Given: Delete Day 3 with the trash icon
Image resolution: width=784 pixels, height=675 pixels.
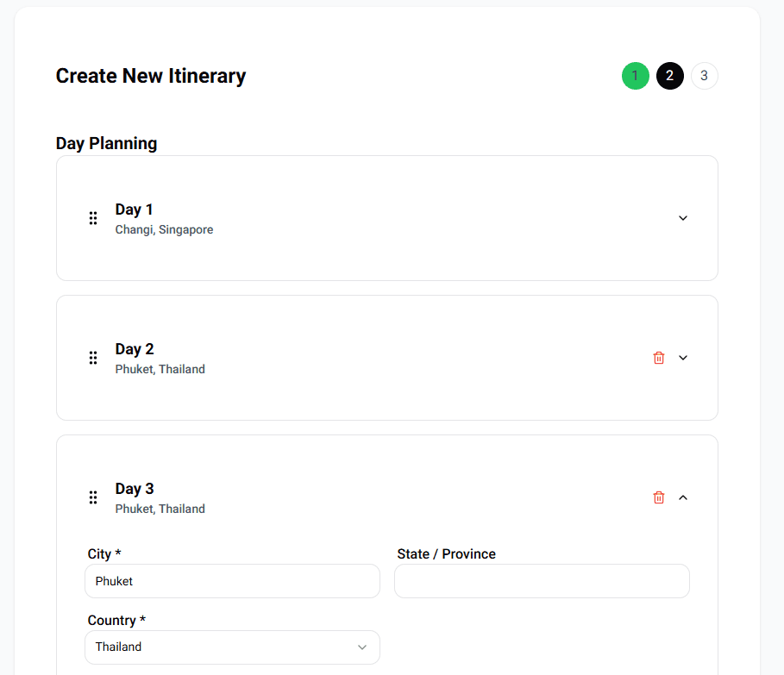Looking at the screenshot, I should (659, 497).
